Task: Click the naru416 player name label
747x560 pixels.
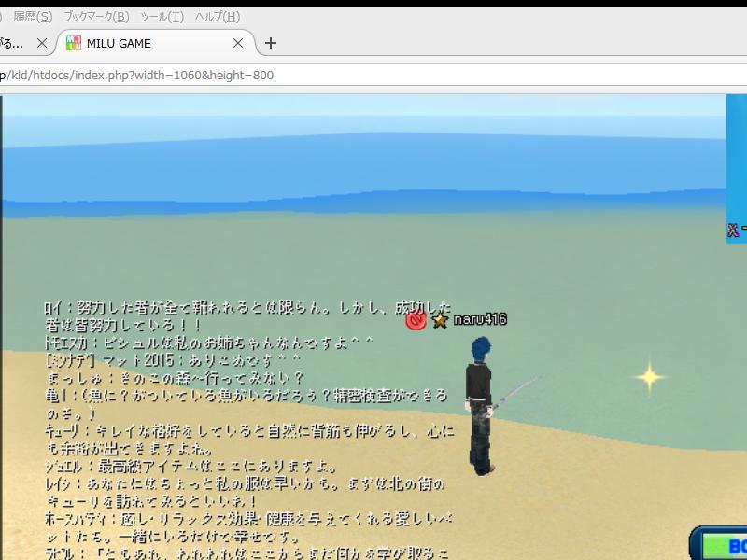Action: (x=480, y=319)
